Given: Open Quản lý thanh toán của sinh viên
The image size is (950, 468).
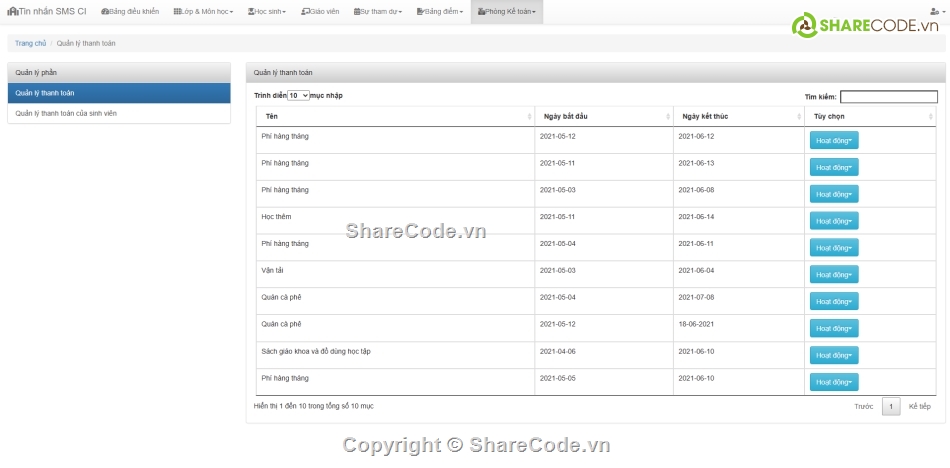Looking at the screenshot, I should click(x=119, y=113).
